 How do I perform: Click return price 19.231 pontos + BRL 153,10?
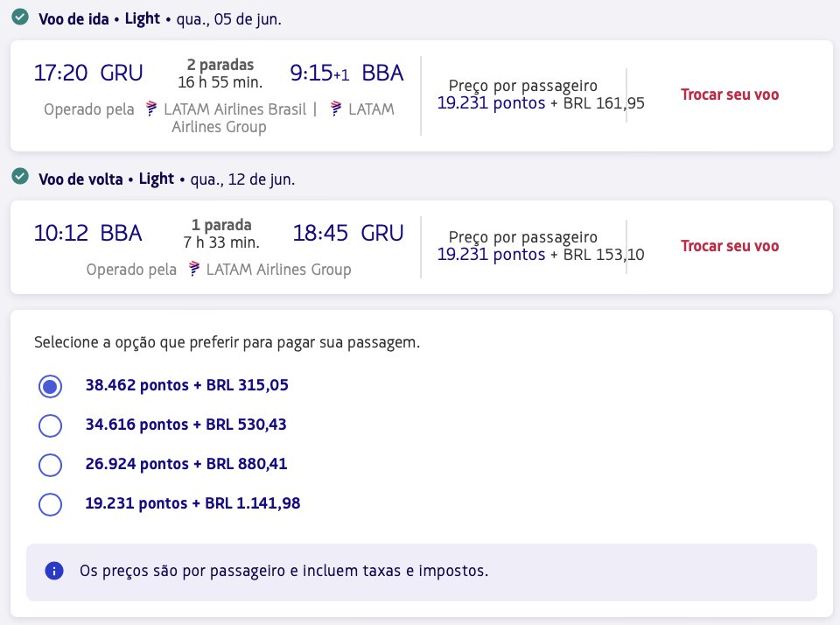click(541, 254)
